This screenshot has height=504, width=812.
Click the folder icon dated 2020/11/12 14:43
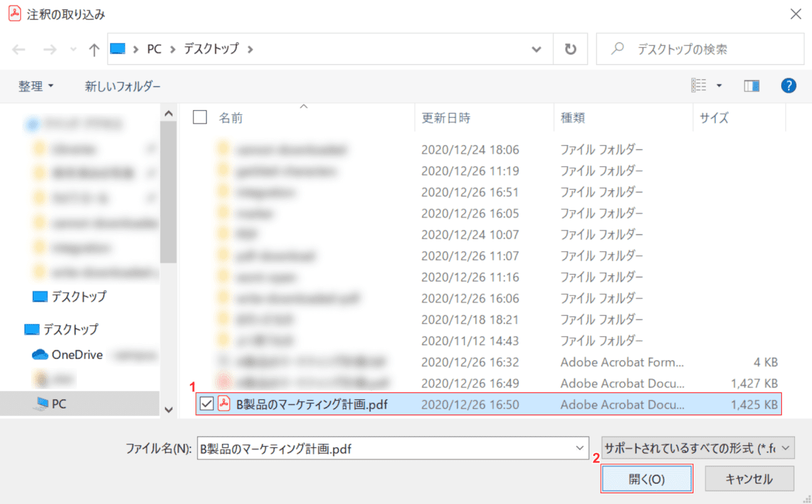[x=224, y=340]
